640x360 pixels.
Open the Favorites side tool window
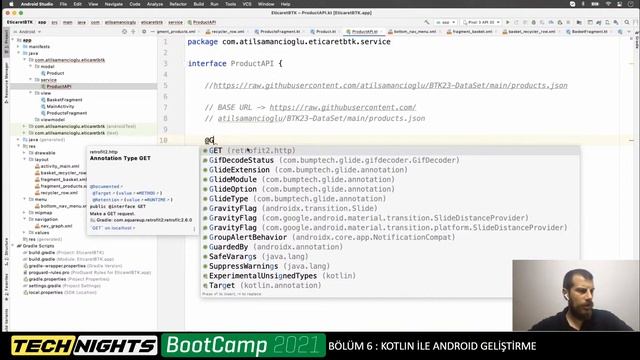click(x=6, y=287)
